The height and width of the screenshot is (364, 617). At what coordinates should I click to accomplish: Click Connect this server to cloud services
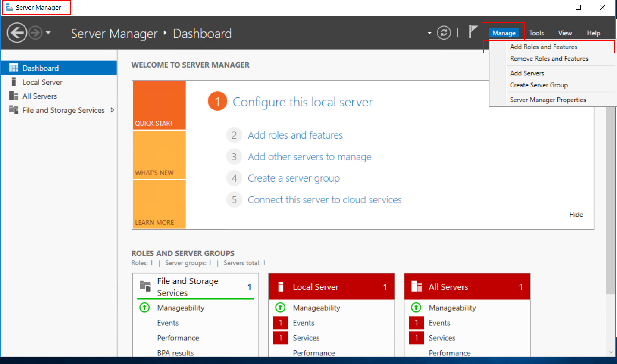pos(325,200)
